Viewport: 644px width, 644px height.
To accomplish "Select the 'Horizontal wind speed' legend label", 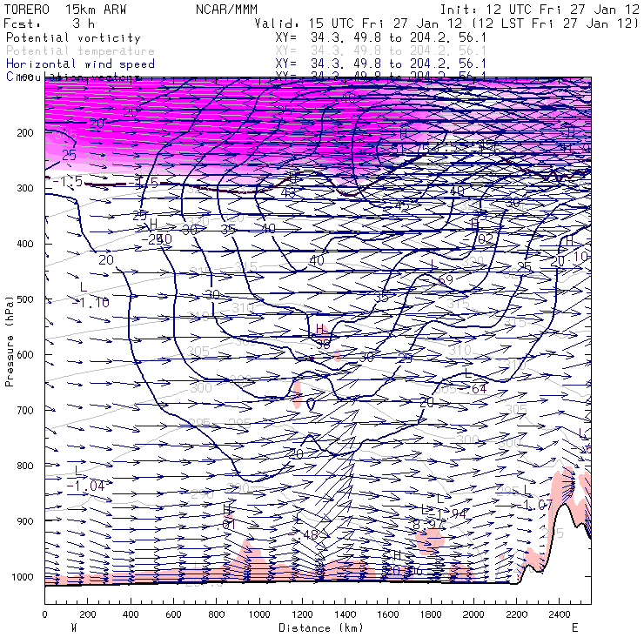I will click(80, 64).
